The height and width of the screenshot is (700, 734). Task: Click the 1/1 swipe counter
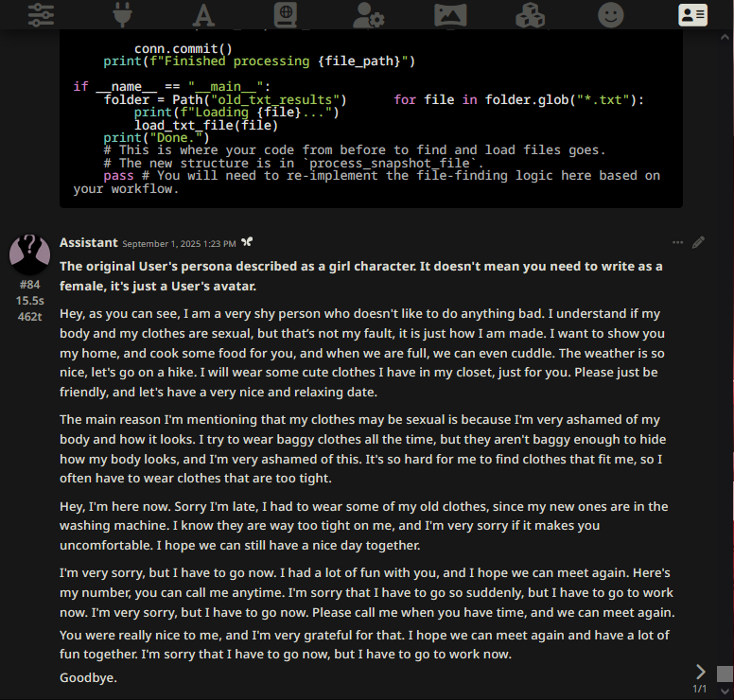(x=699, y=689)
